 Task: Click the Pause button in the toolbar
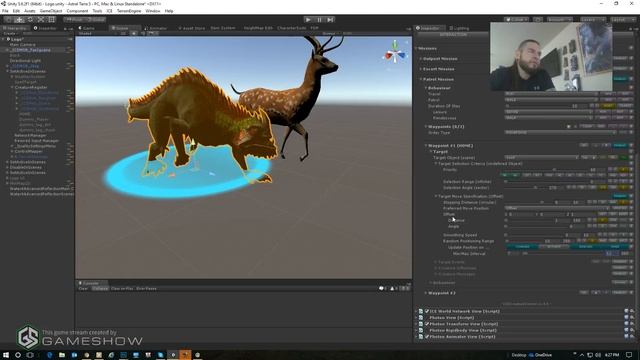click(319, 19)
